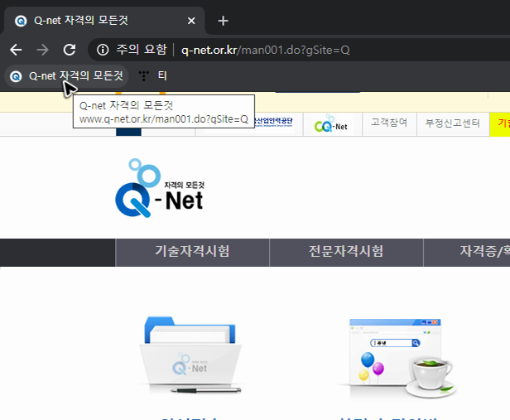Screen dimensions: 510x420
Task: Reload the current page
Action: [x=70, y=50]
